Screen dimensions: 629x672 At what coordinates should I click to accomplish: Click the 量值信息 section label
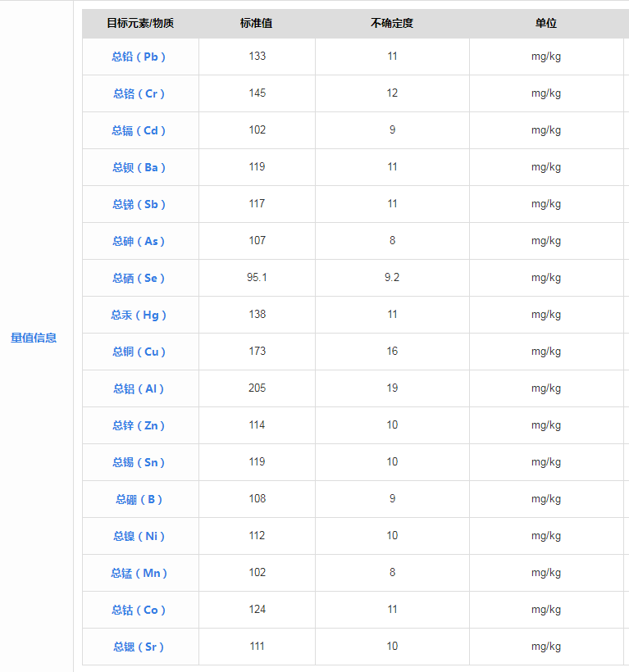click(x=34, y=338)
